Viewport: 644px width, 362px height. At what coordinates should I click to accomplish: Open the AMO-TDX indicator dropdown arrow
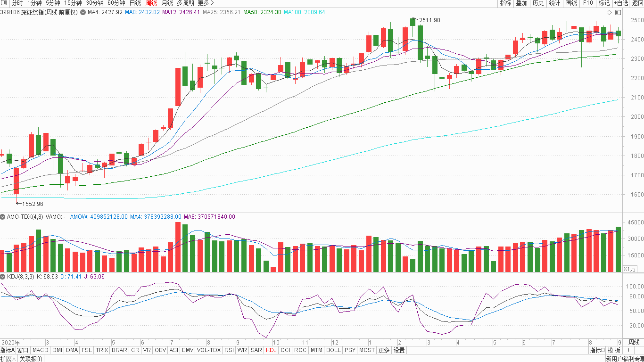pos(3,217)
